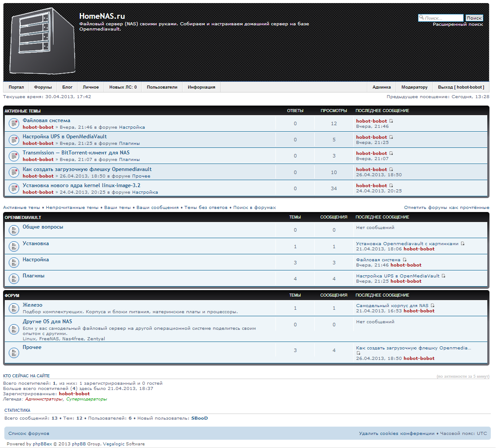This screenshot has width=496, height=448.
Task: Click view-post icon after Самодельный корпус для NAS
Action: pos(432,306)
